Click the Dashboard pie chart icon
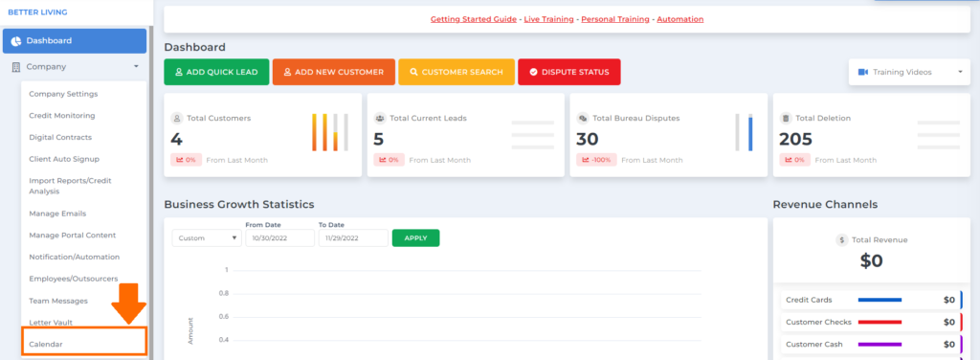This screenshot has height=360, width=980. [16, 41]
